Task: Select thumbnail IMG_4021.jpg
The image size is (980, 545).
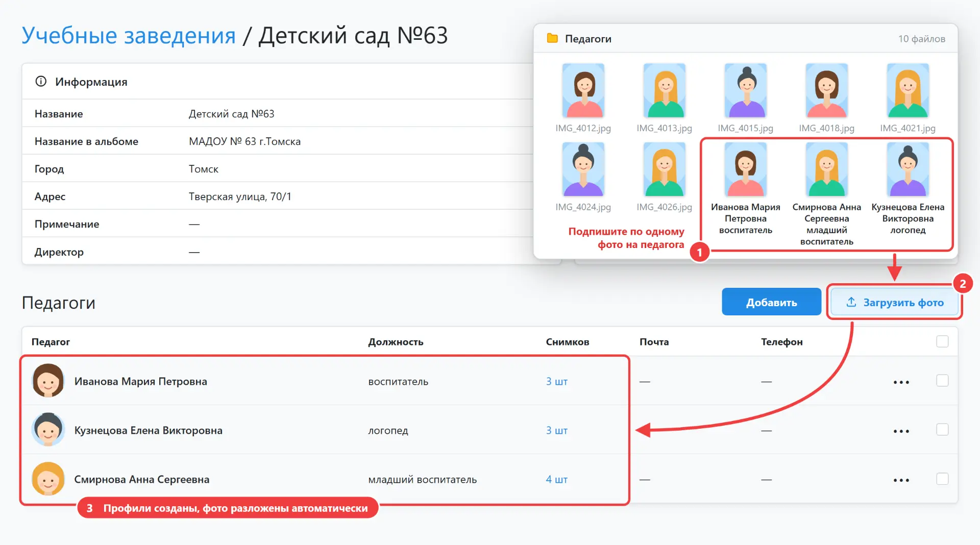Action: (908, 90)
